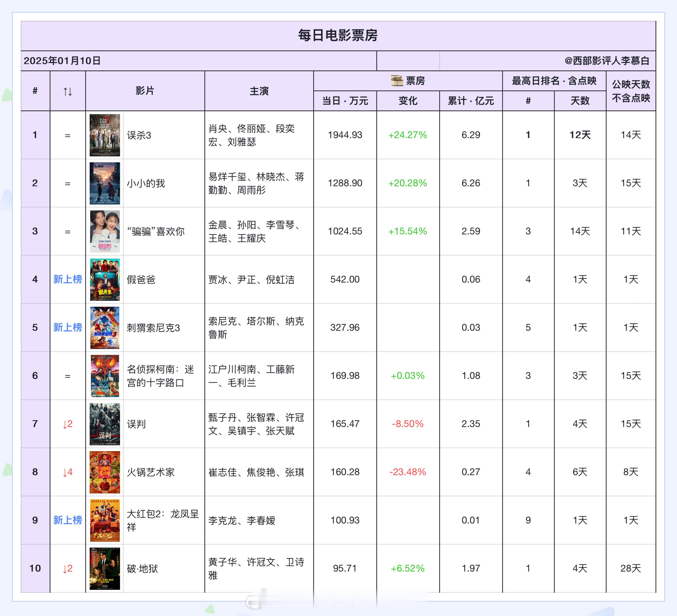Viewport: 677px width, 616px height.
Task: Click the +20.28% change value
Action: pos(408,183)
